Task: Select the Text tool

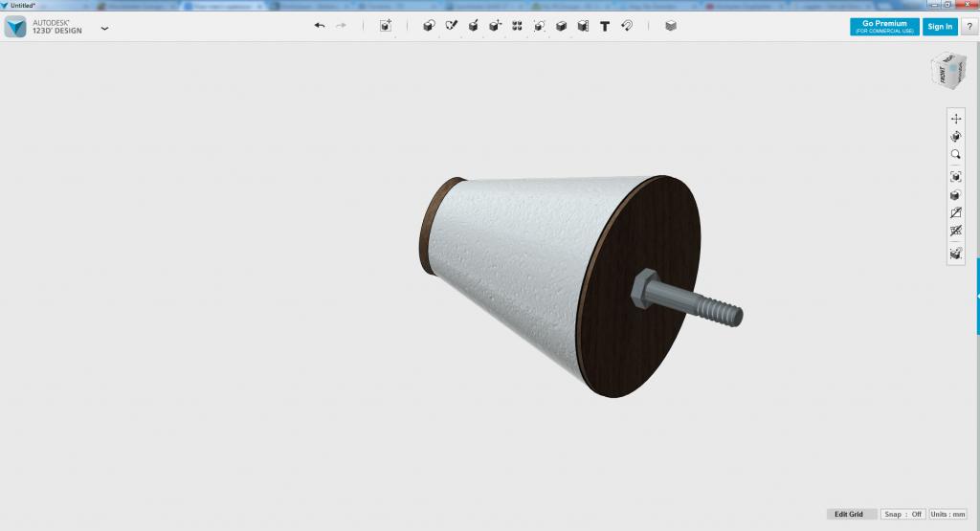Action: 605,26
